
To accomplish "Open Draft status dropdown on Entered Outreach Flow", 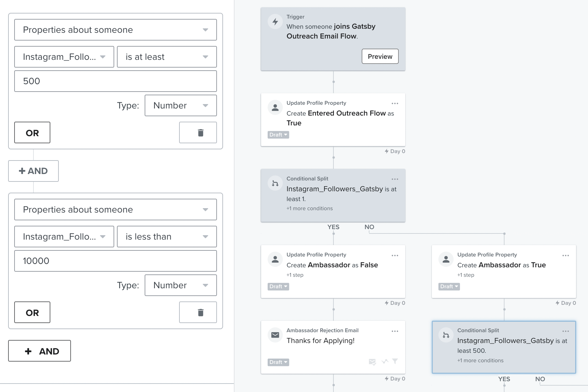I will coord(278,135).
